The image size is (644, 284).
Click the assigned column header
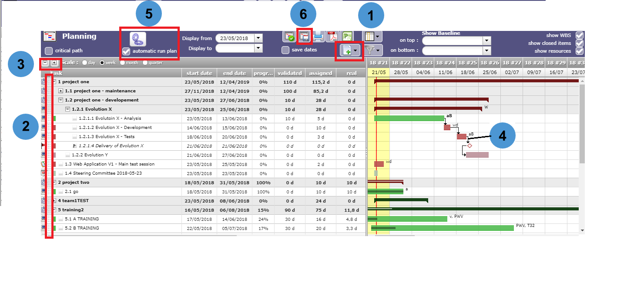click(320, 73)
